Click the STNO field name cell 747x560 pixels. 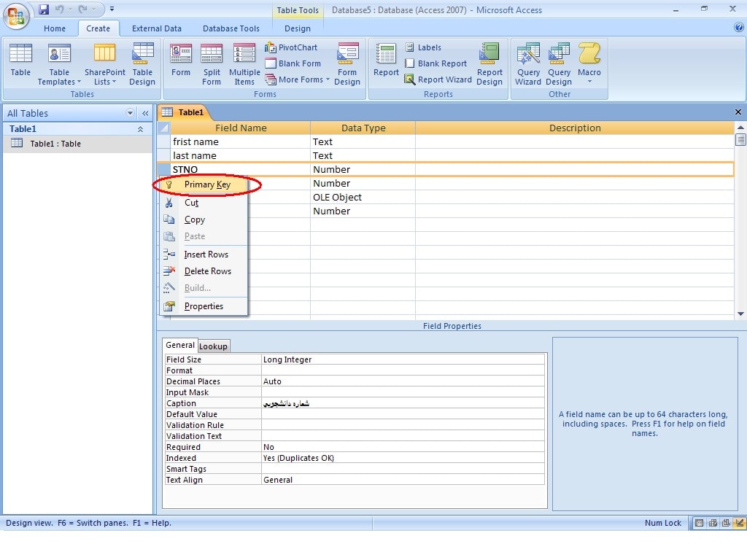pyautogui.click(x=240, y=169)
